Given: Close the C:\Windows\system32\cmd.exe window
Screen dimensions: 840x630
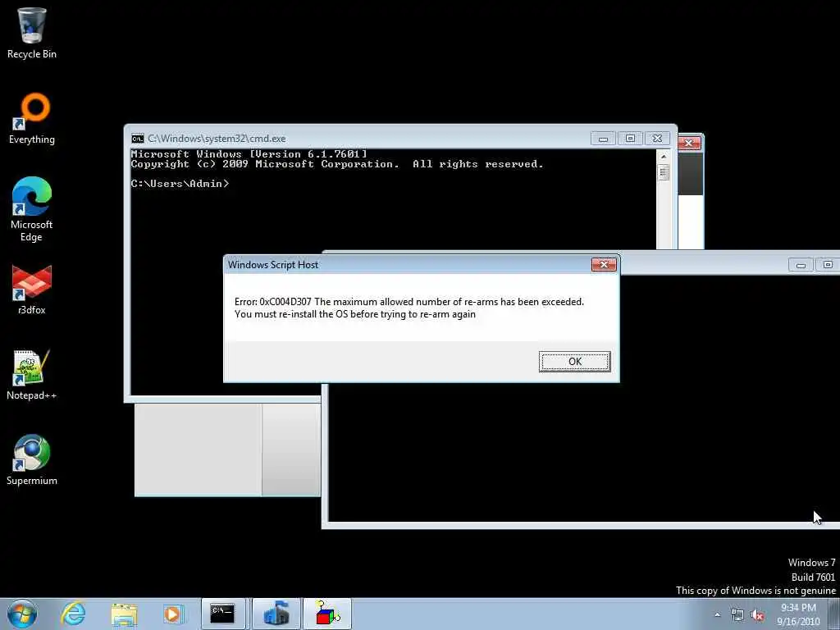Looking at the screenshot, I should [657, 139].
